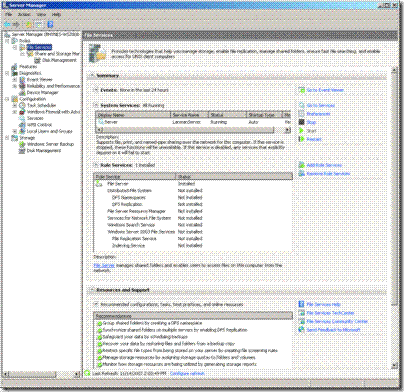Click the File Services Help icon
Screen dimensions: 404x392
pos(302,304)
